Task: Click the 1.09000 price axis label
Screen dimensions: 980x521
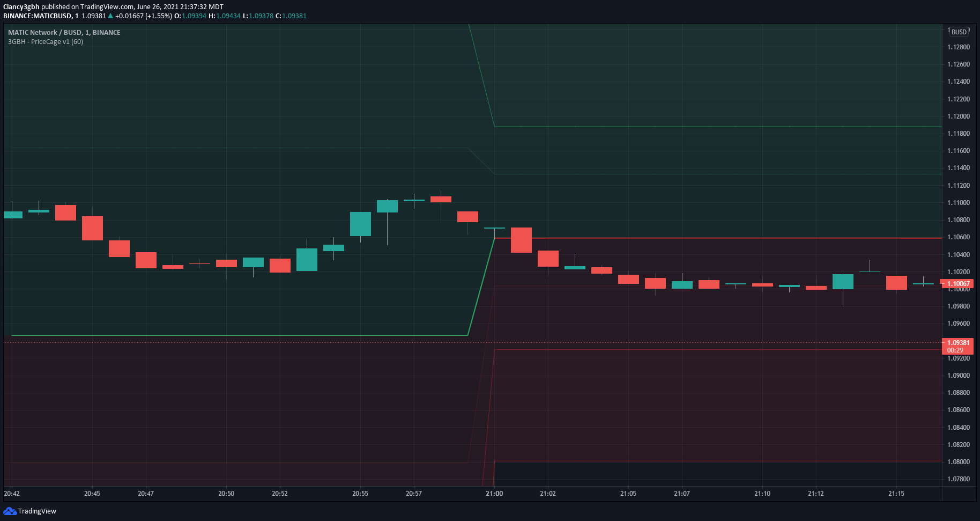Action: click(959, 376)
